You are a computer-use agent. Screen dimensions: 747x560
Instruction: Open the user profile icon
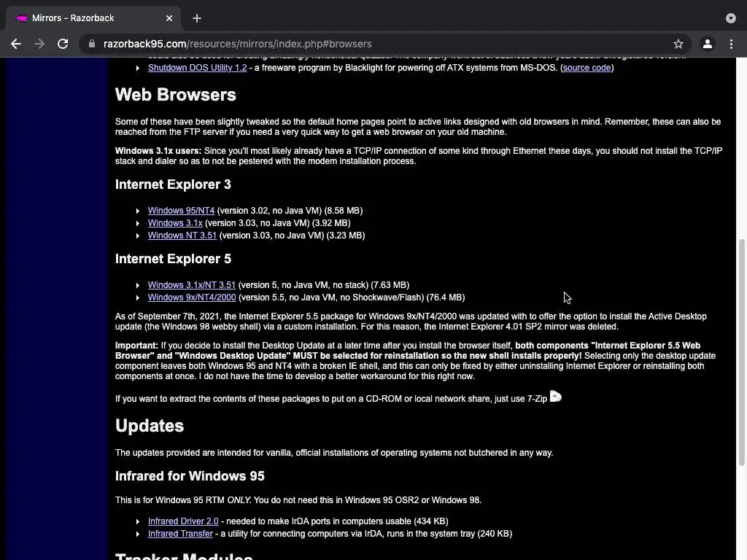[x=708, y=44]
